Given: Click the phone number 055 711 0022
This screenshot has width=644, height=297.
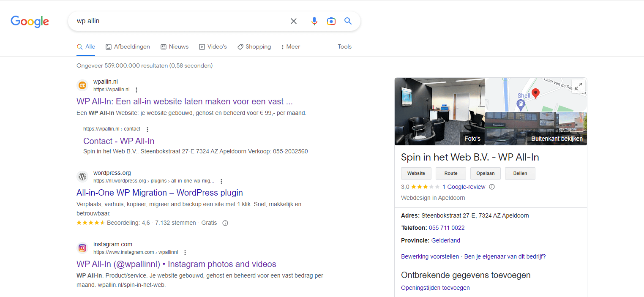Looking at the screenshot, I should tap(447, 228).
